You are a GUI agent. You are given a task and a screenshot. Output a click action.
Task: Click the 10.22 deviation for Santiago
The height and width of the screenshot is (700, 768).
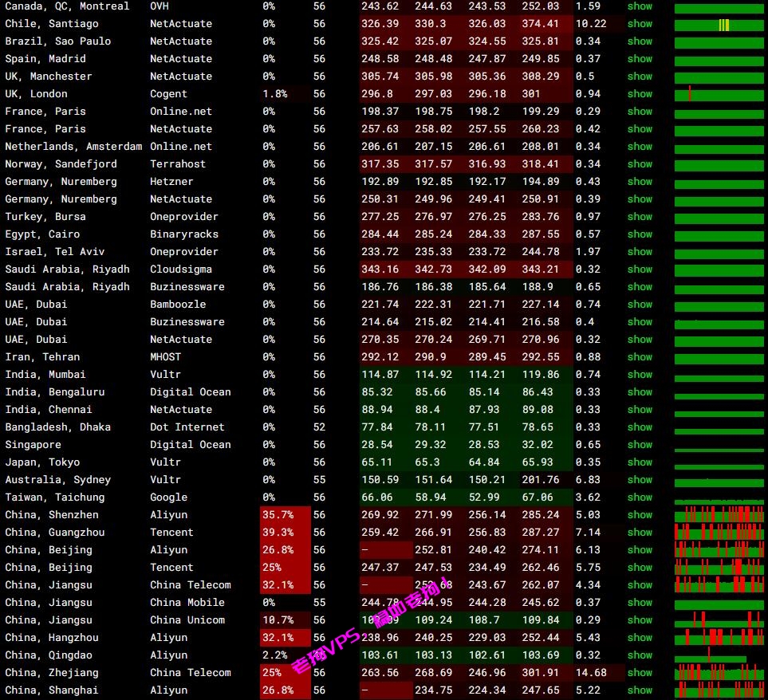tap(591, 23)
